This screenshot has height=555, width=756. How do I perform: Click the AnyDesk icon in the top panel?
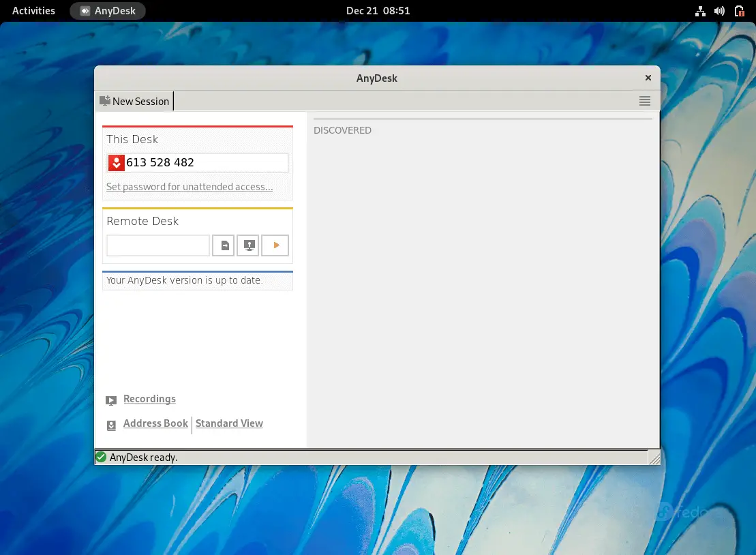tap(85, 11)
